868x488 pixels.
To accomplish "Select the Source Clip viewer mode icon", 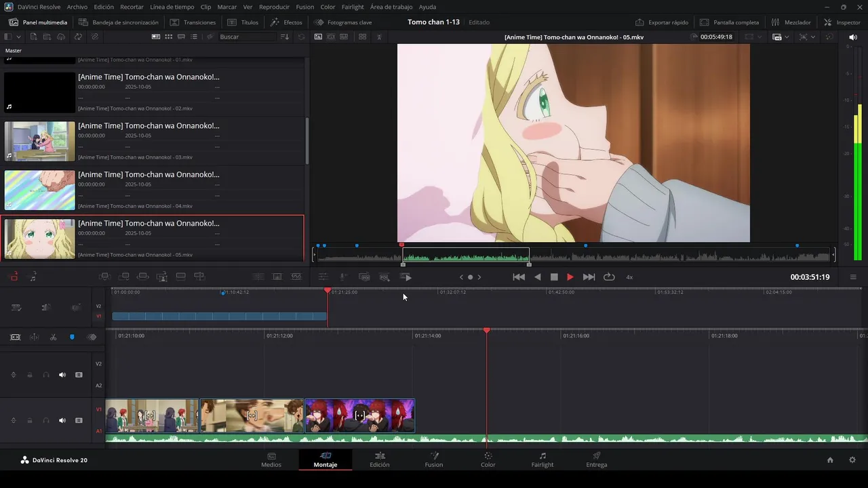I will pyautogui.click(x=317, y=37).
